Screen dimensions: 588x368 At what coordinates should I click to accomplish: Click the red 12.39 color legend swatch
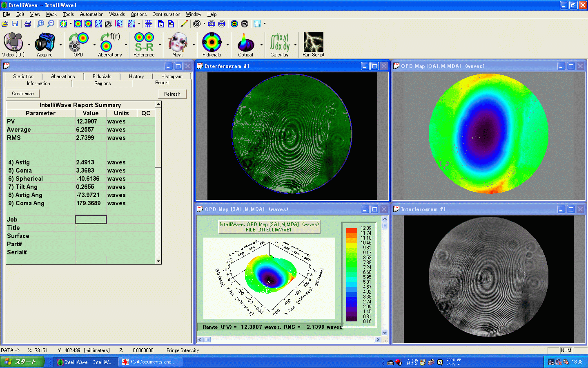click(352, 230)
